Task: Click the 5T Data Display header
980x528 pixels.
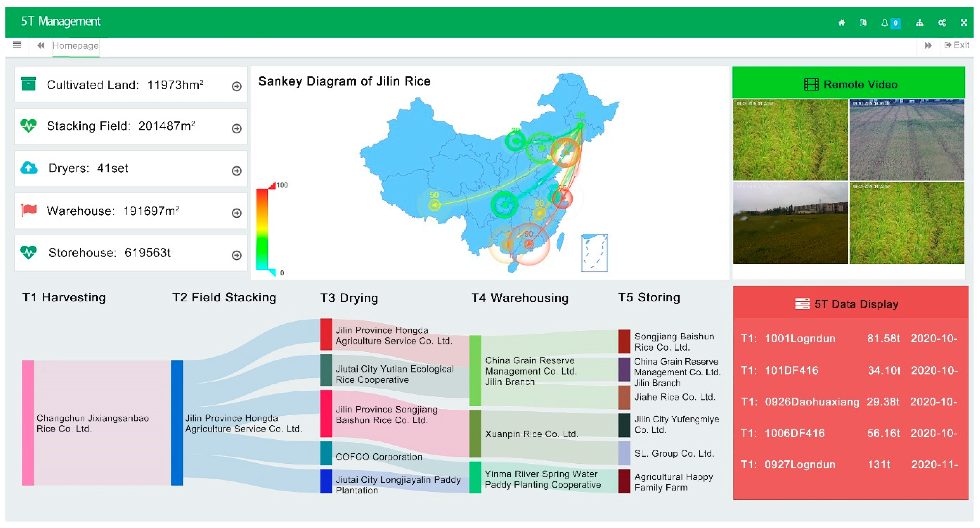Action: pyautogui.click(x=850, y=302)
